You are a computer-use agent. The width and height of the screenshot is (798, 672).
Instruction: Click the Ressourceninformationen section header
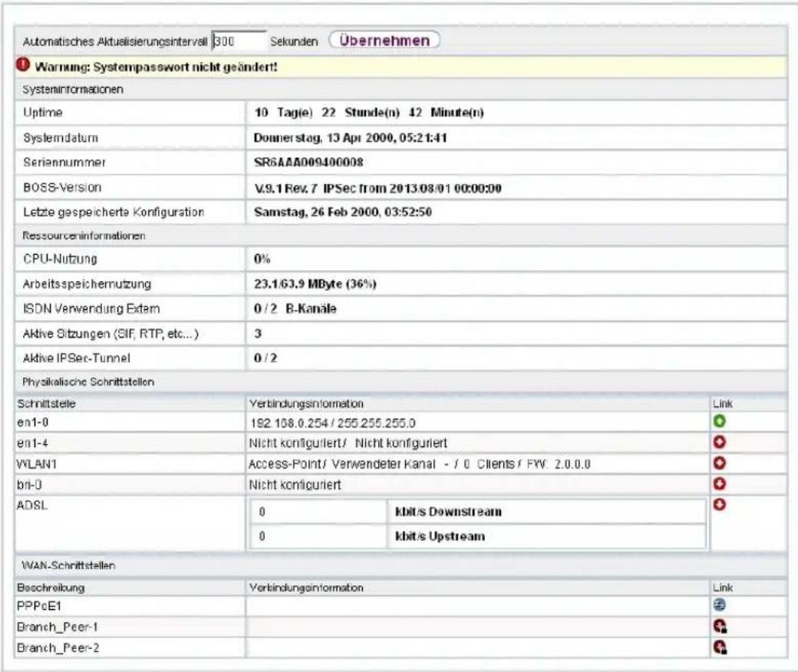click(84, 236)
